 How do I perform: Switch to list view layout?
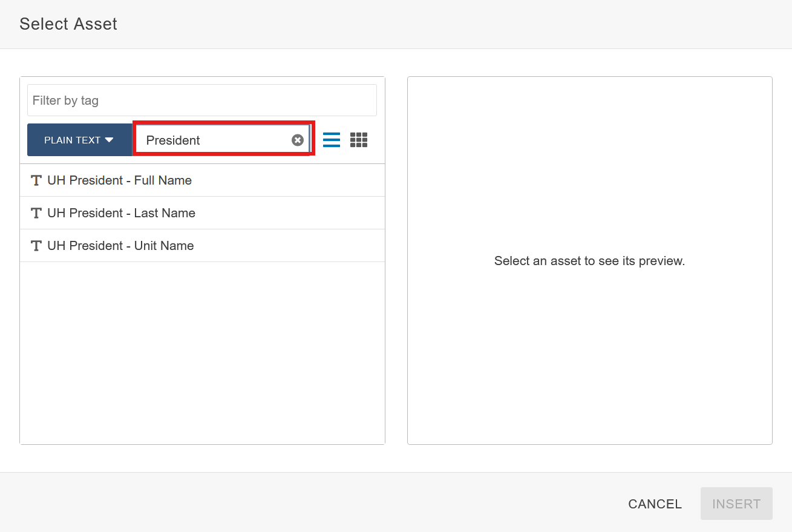[332, 140]
